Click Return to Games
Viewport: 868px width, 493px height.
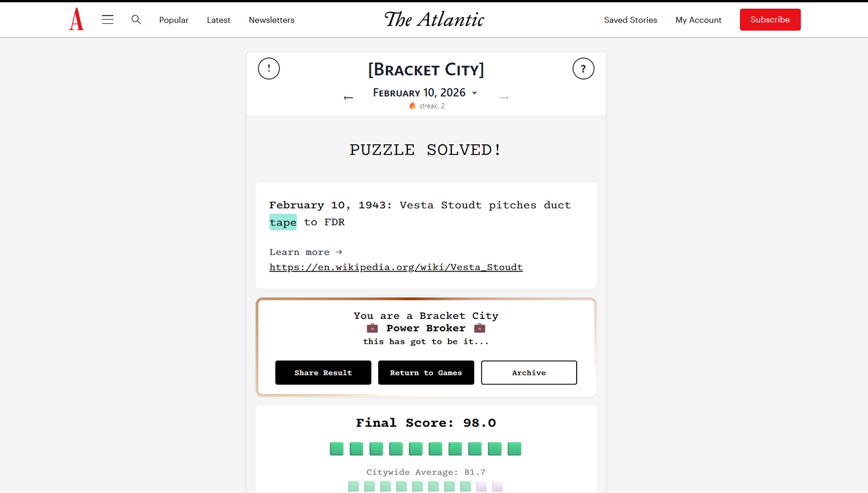(426, 373)
